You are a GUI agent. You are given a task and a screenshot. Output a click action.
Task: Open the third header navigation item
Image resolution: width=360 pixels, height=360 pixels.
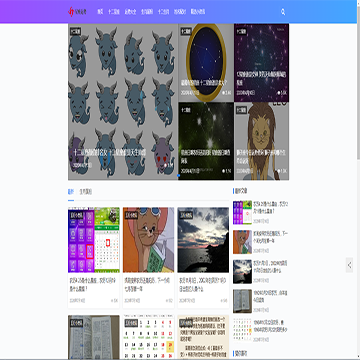(130, 12)
